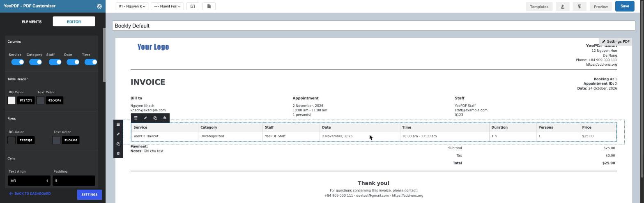Toggle the Service column switch
644x203 pixels.
click(18, 62)
